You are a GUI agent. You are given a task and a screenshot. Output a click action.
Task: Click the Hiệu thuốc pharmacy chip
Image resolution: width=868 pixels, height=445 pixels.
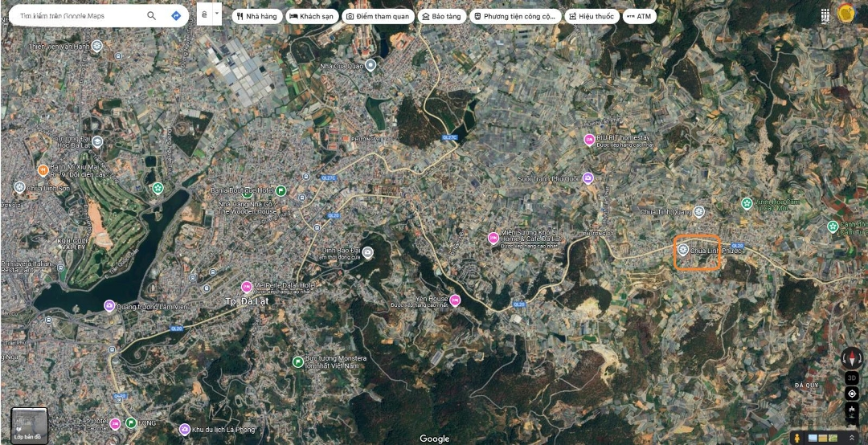591,16
